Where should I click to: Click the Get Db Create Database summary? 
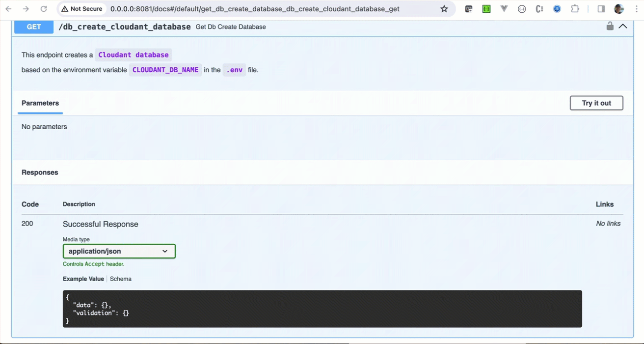click(x=231, y=27)
